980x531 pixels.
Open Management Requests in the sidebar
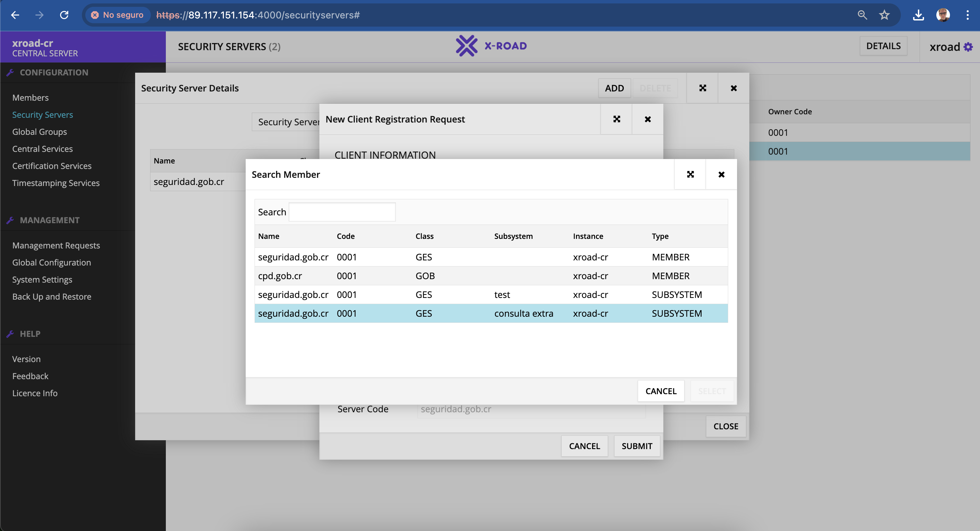(x=56, y=245)
